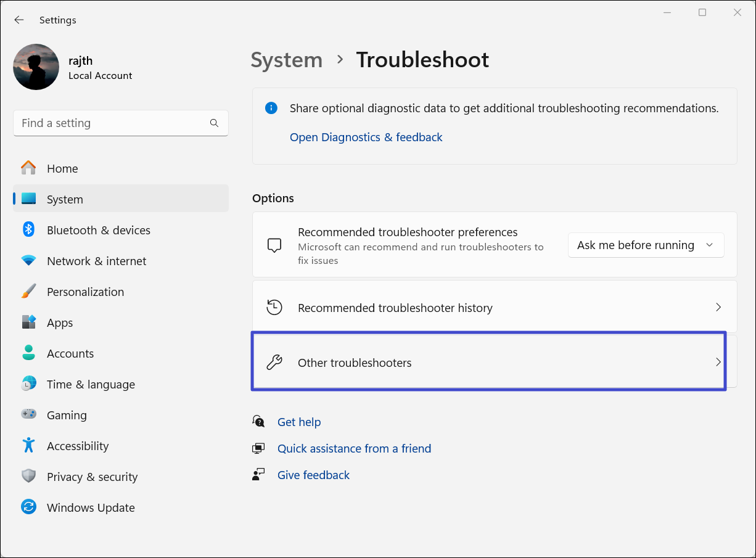This screenshot has height=558, width=756.
Task: Open Accounts settings in sidebar
Action: 70,353
